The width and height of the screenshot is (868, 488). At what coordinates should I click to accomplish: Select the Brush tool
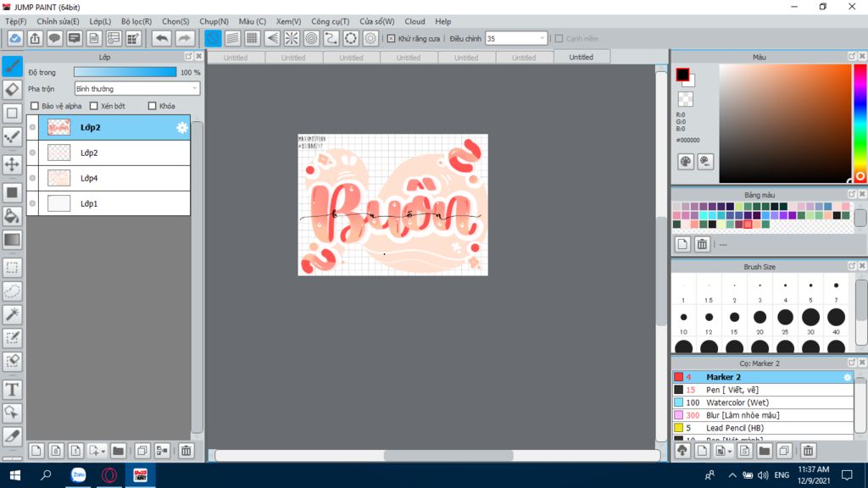[12, 66]
